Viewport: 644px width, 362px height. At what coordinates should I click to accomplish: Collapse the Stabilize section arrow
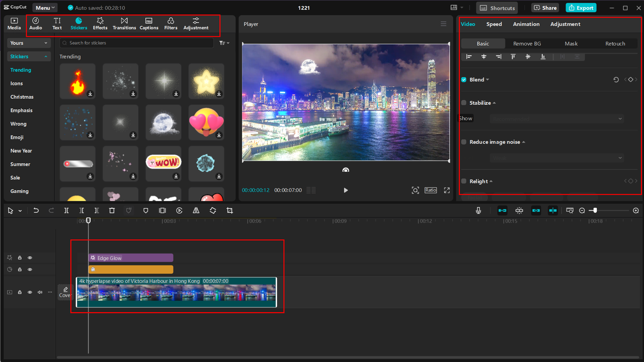(494, 103)
